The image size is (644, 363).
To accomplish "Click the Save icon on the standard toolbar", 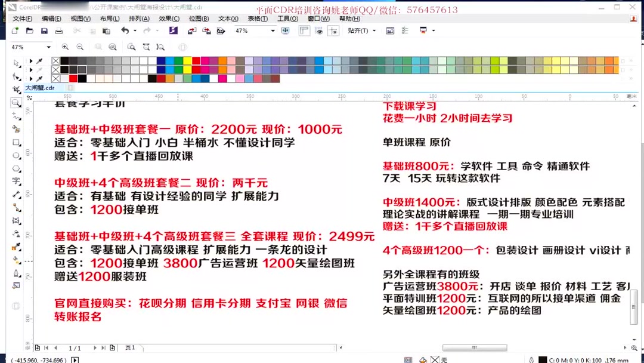I will click(44, 31).
